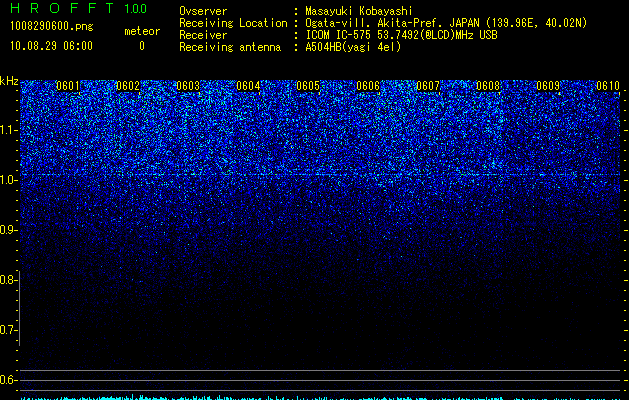Screen dimensions: 629x400
Task: Select the 0604 time marker
Action: (248, 86)
